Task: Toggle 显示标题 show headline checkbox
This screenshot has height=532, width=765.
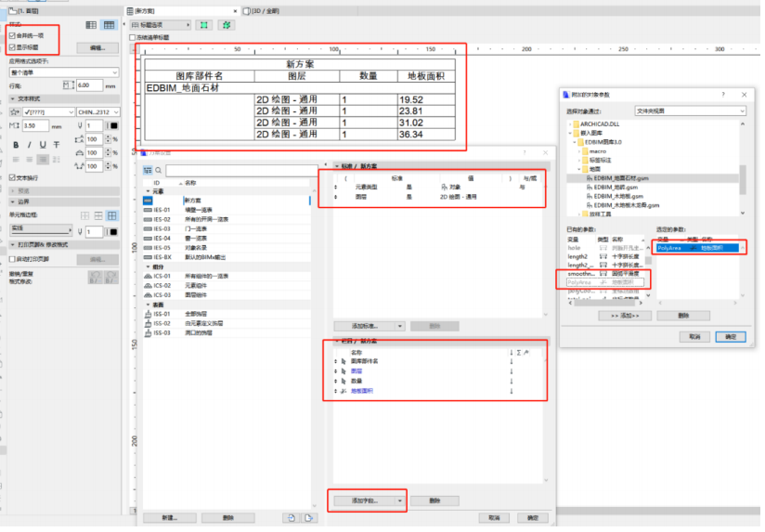Action: pos(13,47)
